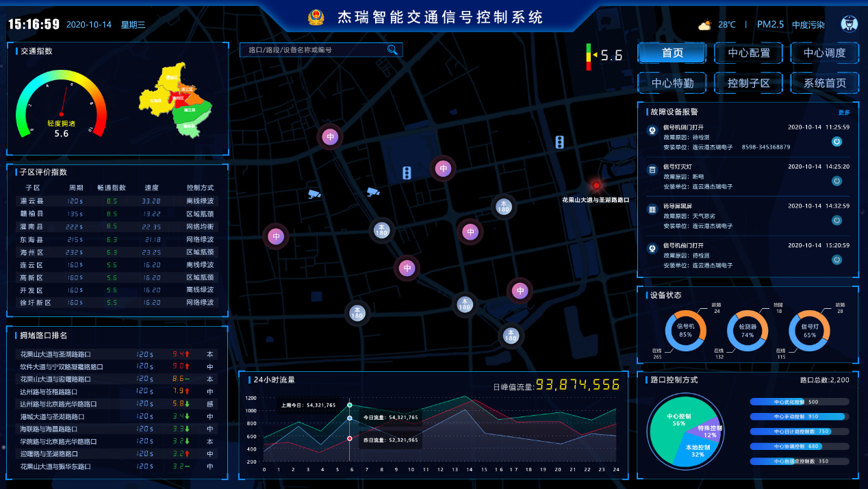Click the search magnifier icon
The height and width of the screenshot is (489, 868).
point(392,50)
